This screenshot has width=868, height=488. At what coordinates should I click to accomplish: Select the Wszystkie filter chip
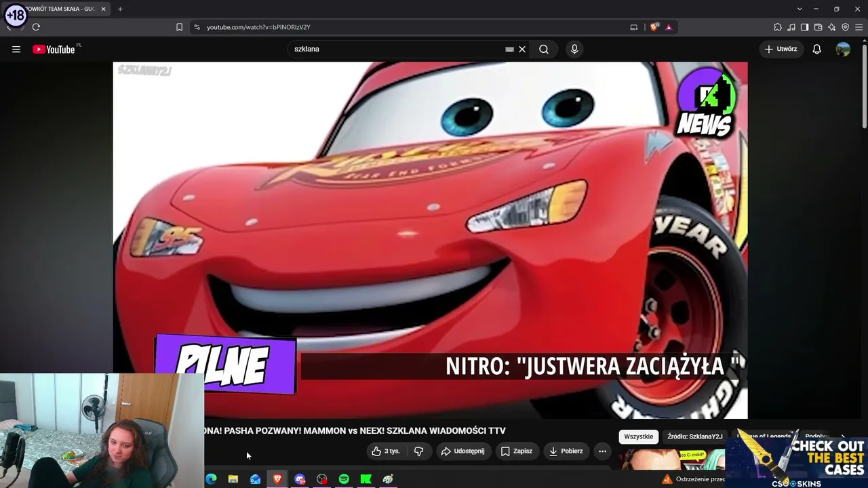click(x=638, y=436)
